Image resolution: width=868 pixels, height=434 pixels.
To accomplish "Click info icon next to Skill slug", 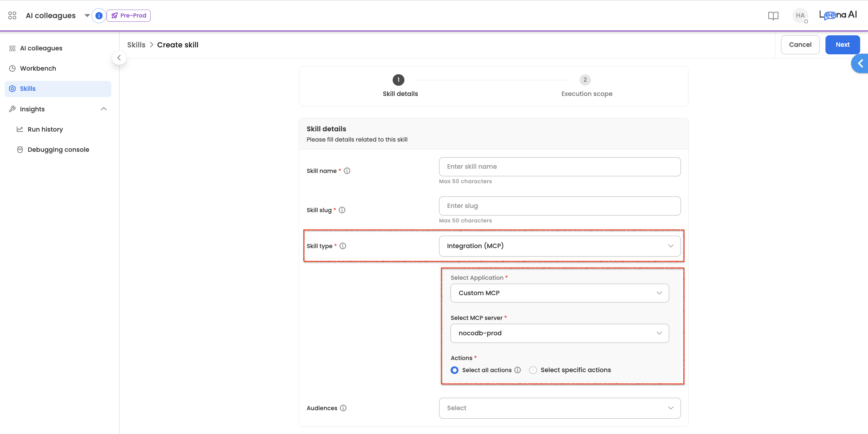I will [x=342, y=210].
